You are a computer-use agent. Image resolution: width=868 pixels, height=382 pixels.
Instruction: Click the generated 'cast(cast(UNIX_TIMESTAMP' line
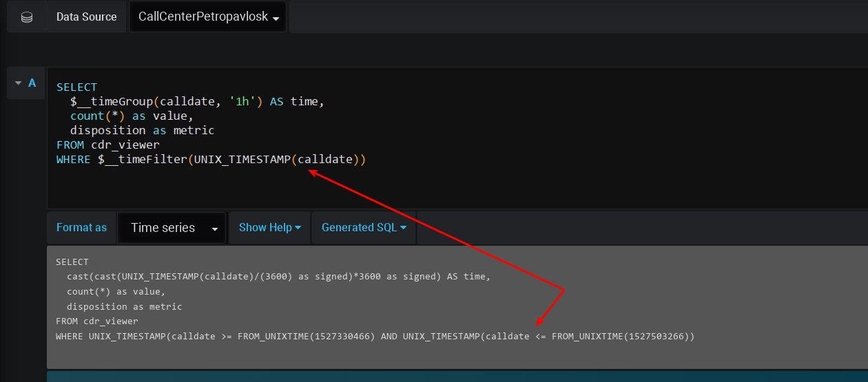point(278,277)
